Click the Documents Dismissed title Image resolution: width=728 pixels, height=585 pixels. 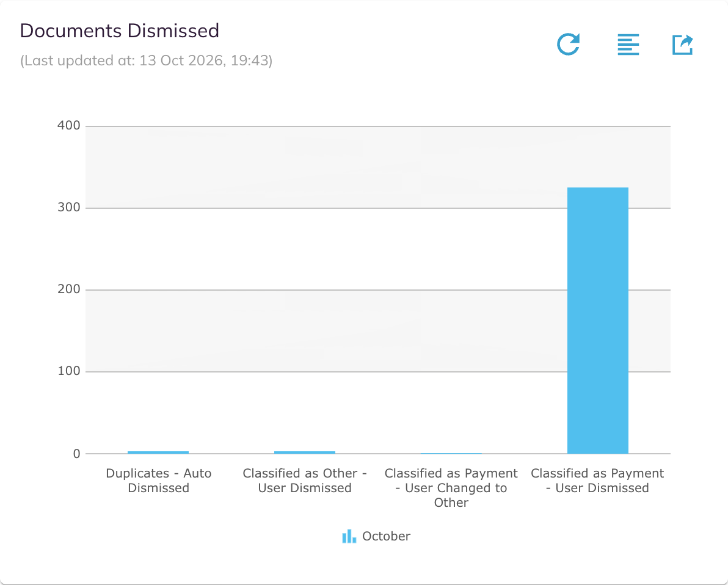click(x=120, y=31)
